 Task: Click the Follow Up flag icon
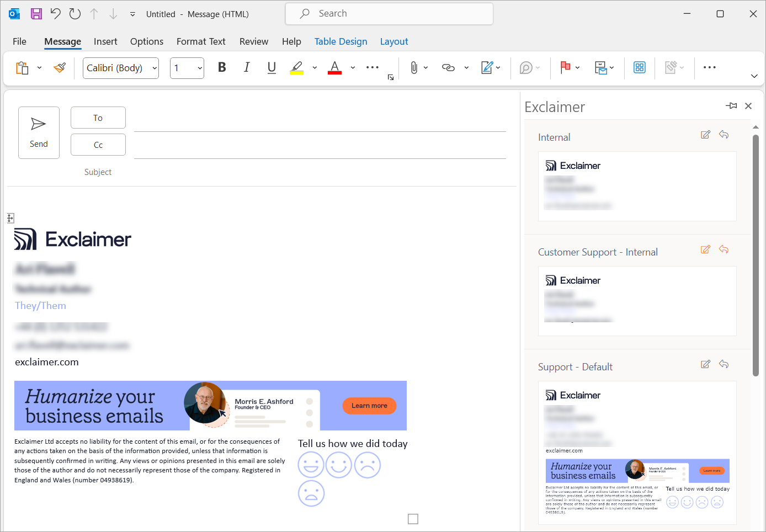pyautogui.click(x=565, y=67)
